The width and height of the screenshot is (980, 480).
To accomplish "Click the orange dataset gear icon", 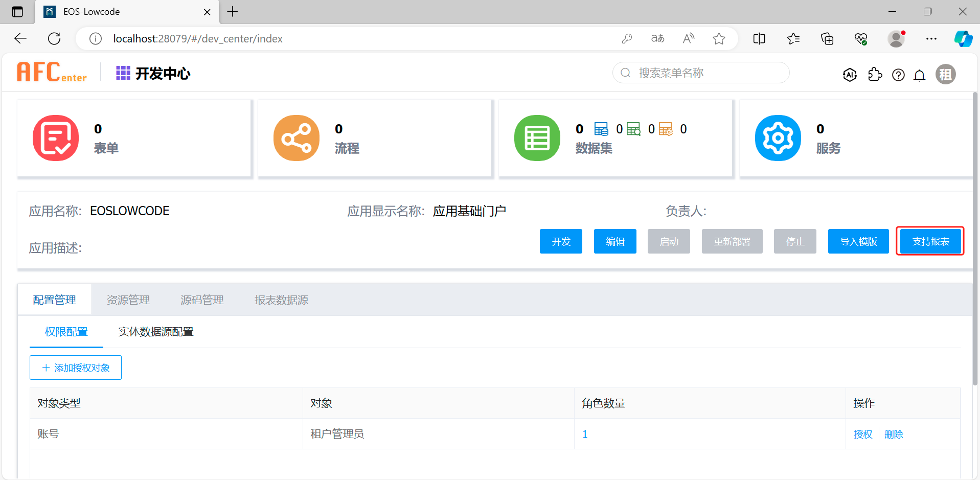I will [x=666, y=129].
